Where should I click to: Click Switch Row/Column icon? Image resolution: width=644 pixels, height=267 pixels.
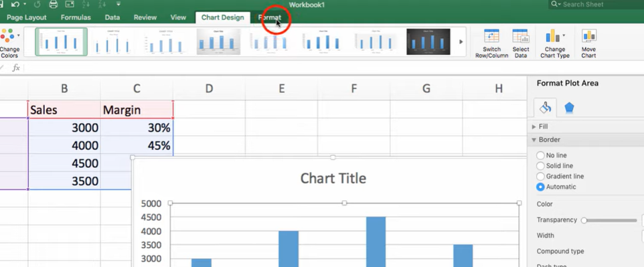(491, 36)
